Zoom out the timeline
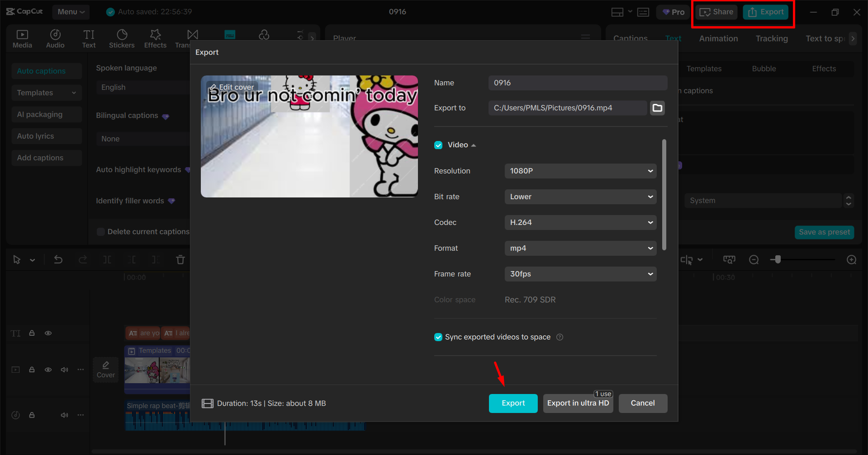The height and width of the screenshot is (455, 868). pyautogui.click(x=754, y=259)
